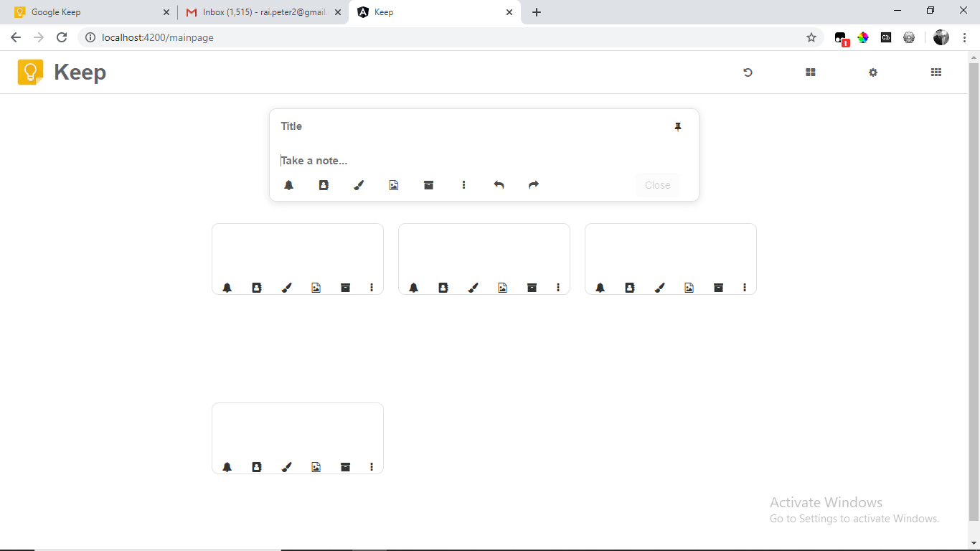Open color brush in the new note editor
The height and width of the screenshot is (551, 980).
359,185
